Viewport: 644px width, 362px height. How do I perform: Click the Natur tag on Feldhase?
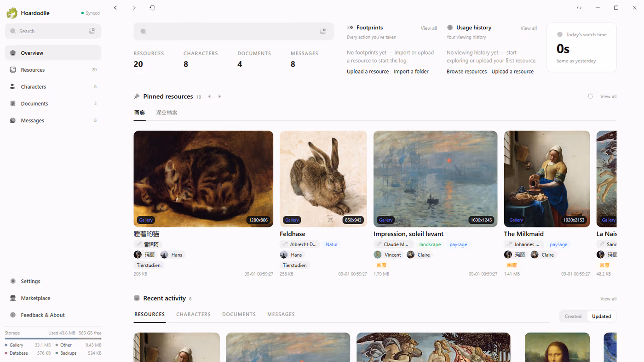pyautogui.click(x=332, y=244)
